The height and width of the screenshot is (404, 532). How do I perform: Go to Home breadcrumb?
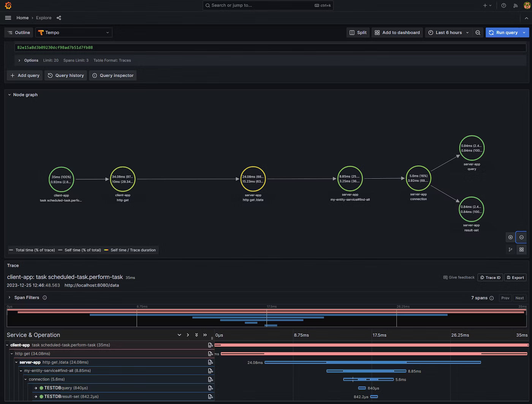[22, 18]
